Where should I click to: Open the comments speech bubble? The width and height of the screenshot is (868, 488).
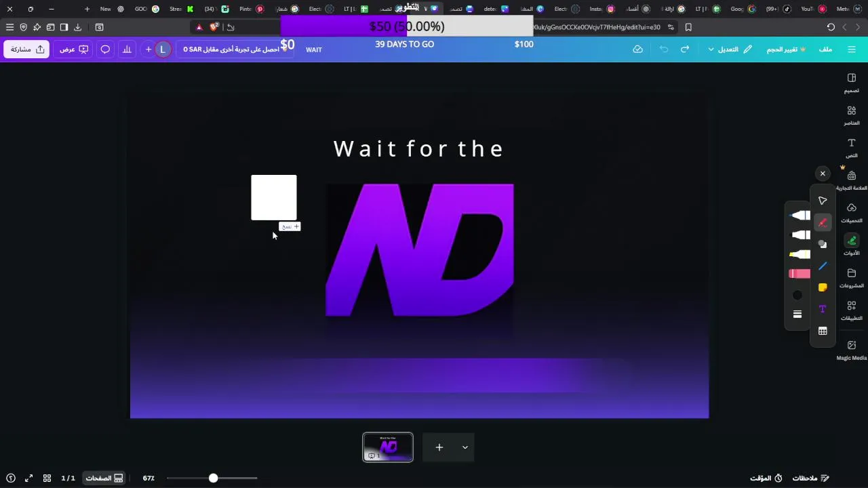(105, 49)
